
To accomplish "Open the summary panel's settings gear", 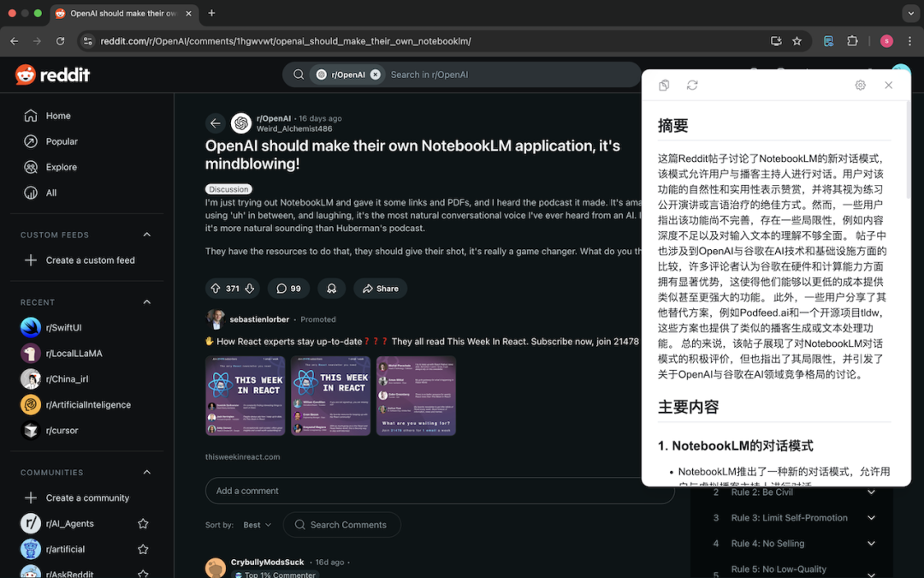I will 860,86.
